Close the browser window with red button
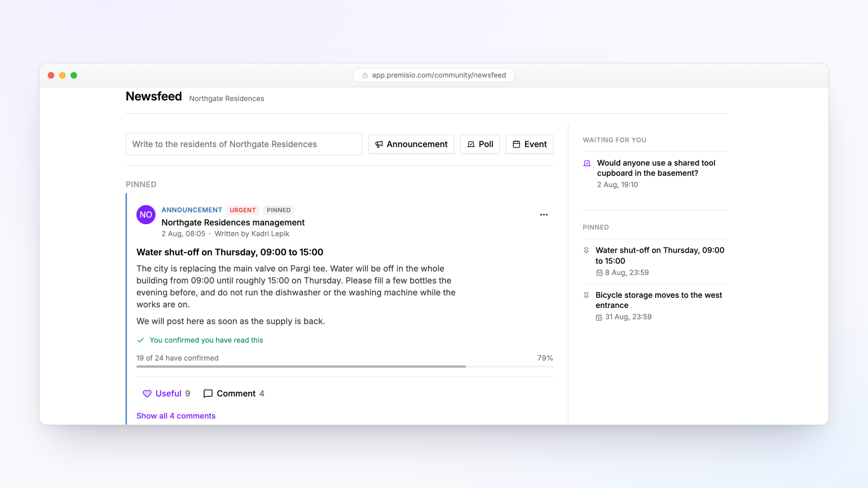The height and width of the screenshot is (488, 868). click(x=51, y=75)
